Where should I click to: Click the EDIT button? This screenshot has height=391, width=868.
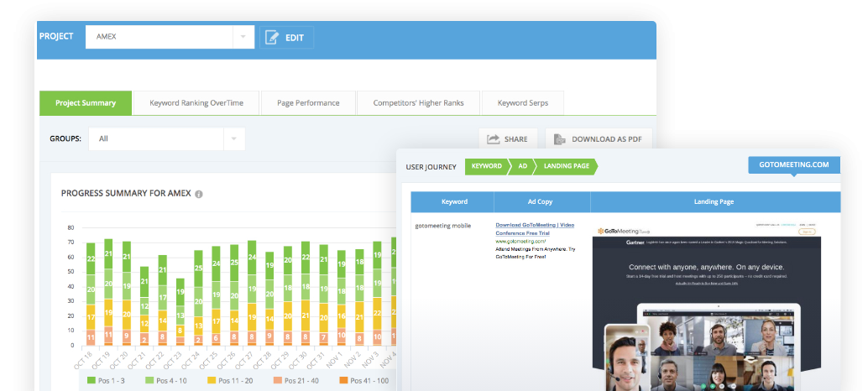pos(287,38)
